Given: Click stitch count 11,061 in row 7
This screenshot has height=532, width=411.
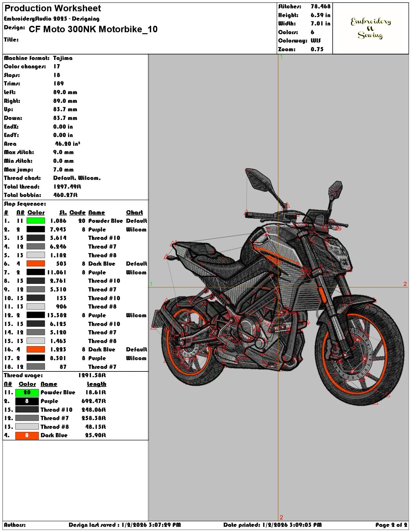Looking at the screenshot, I should 57,272.
